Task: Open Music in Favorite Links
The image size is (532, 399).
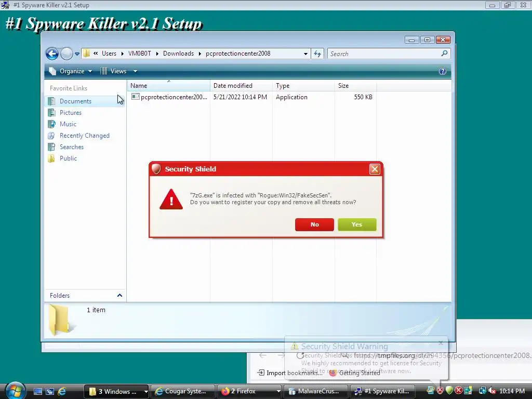Action: click(x=68, y=124)
